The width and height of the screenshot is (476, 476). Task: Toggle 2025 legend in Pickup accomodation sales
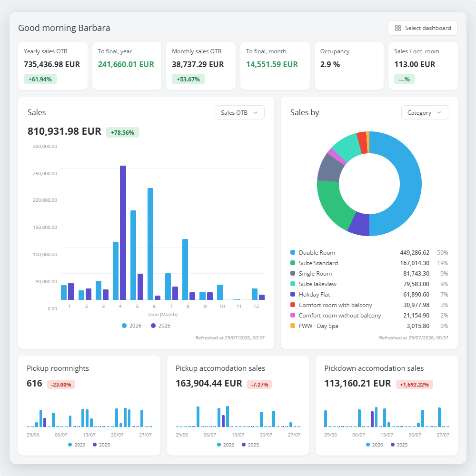point(250,445)
